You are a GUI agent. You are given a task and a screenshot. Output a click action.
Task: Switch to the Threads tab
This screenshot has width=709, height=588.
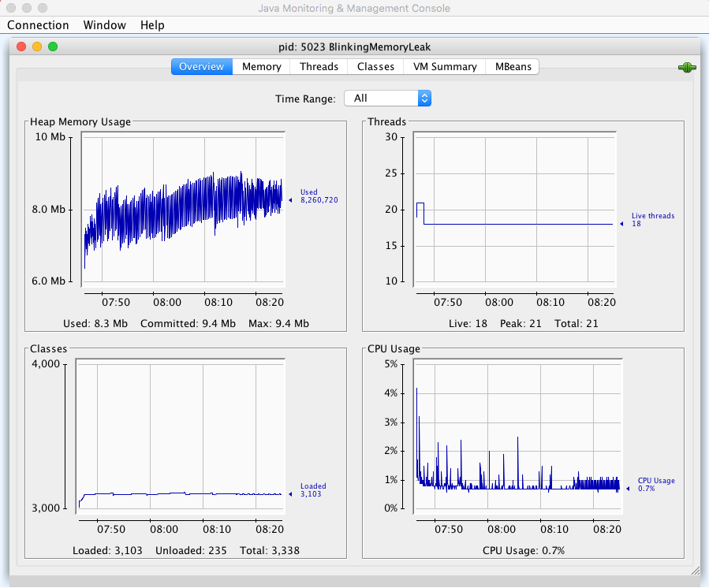[x=319, y=67]
